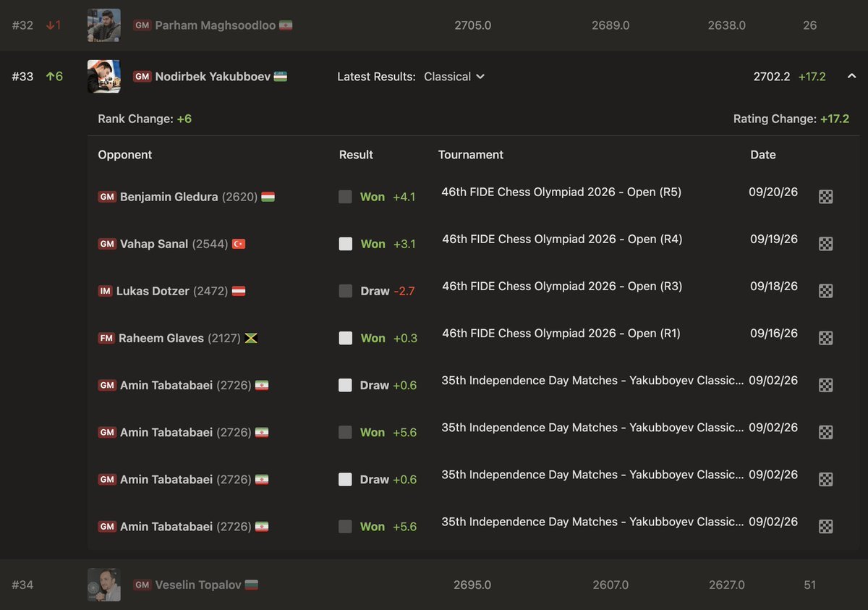Open the Classical latest results dropdown
The width and height of the screenshot is (868, 610).
[454, 77]
